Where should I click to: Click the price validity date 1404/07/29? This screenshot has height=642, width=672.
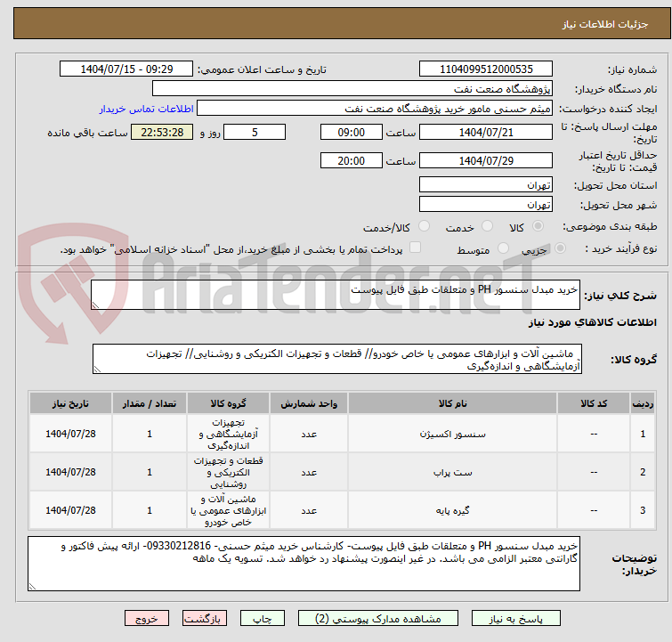[486, 160]
